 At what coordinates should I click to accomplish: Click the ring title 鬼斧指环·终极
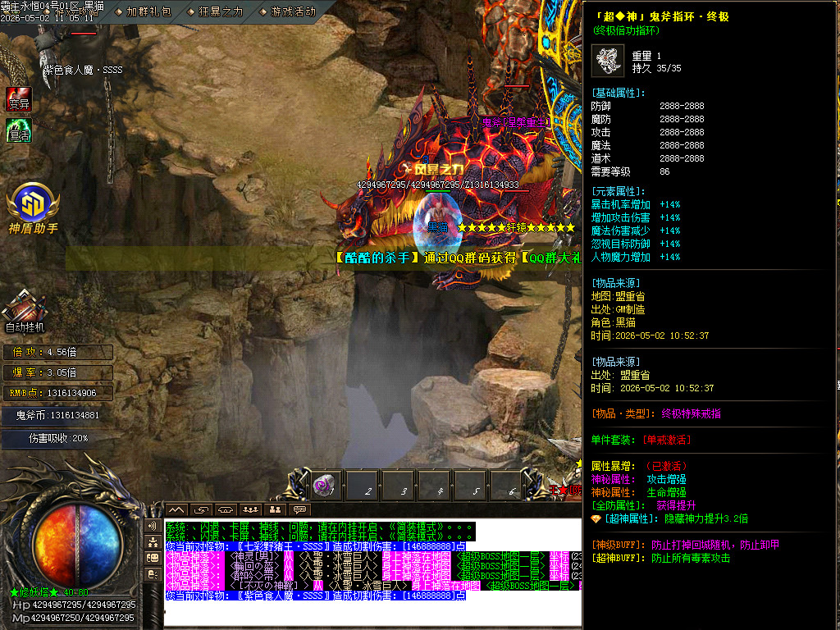(x=662, y=16)
